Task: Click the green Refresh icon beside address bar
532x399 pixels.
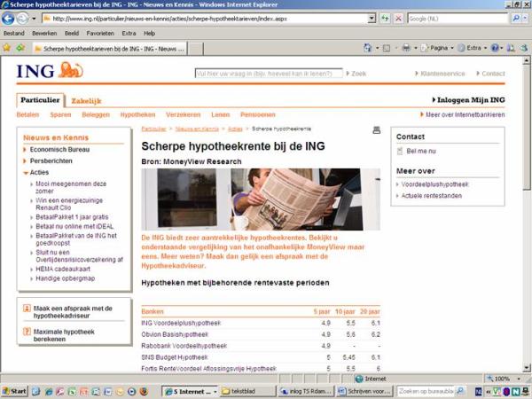Action: tap(385, 19)
